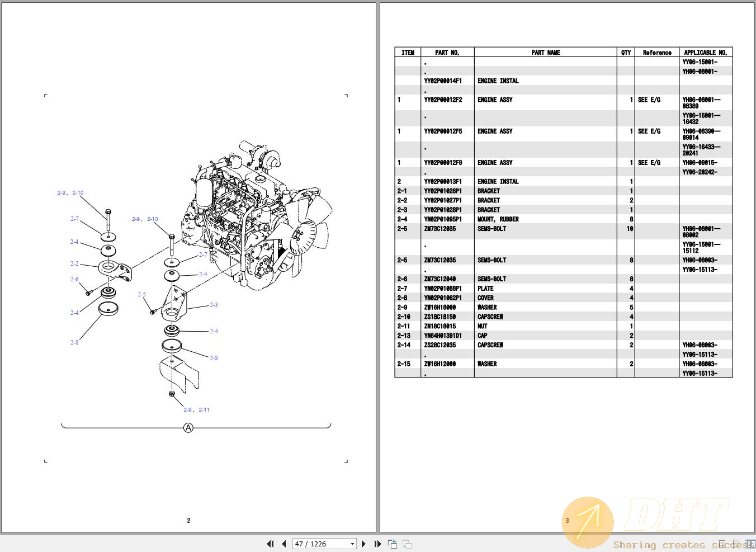Go to the previous page

[284, 544]
